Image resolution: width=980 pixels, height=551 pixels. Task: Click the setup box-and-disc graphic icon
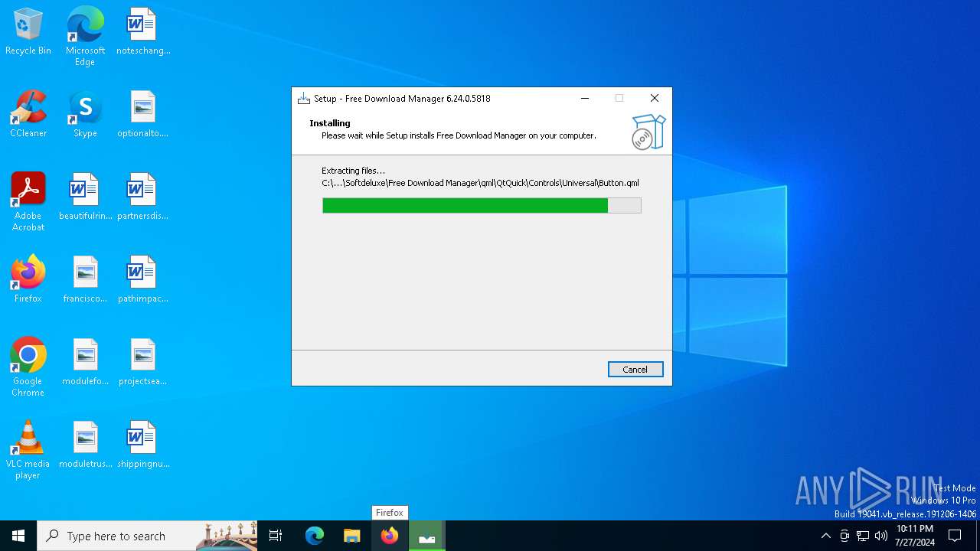coord(648,132)
